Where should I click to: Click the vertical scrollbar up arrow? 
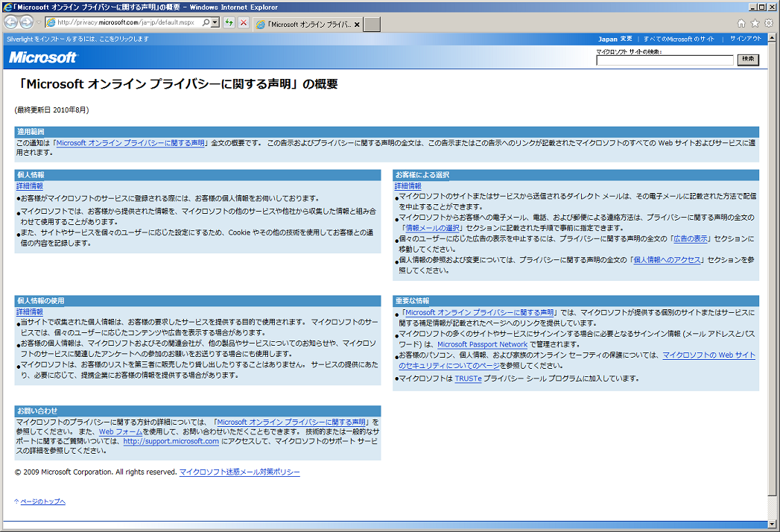tap(773, 37)
